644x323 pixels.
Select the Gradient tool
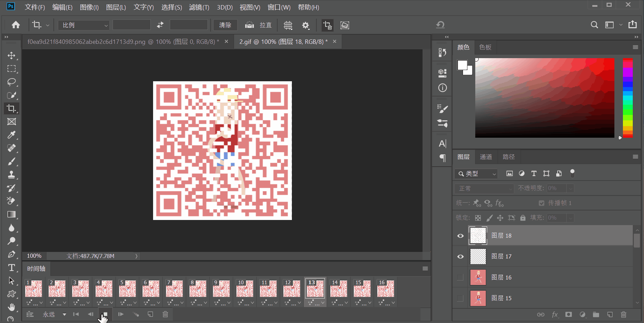pos(12,215)
